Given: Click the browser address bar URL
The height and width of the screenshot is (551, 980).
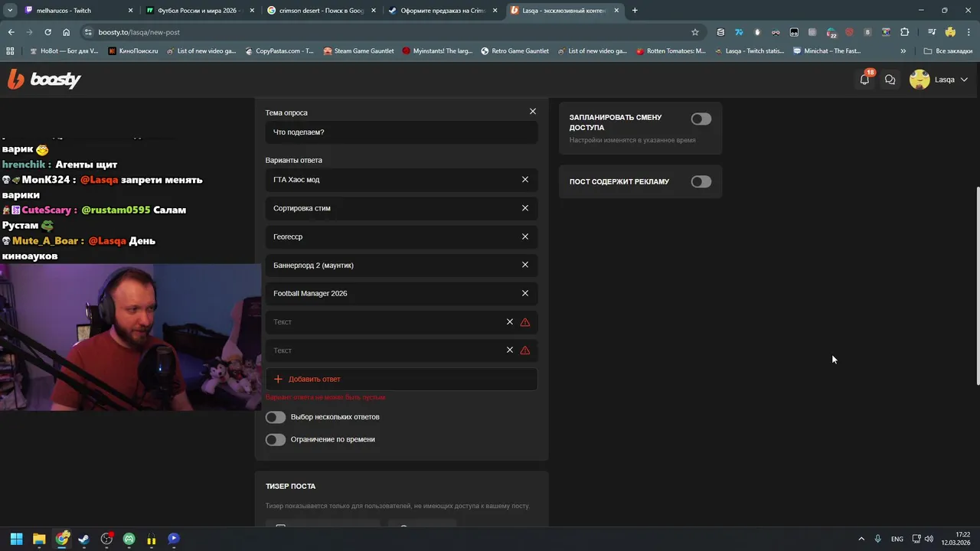Looking at the screenshot, I should 139,32.
